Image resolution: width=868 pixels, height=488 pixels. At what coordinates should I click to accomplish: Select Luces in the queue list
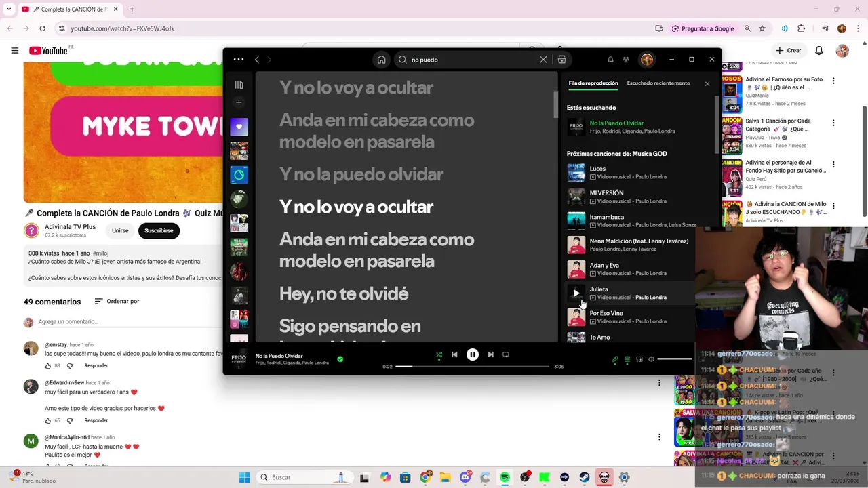coord(631,173)
